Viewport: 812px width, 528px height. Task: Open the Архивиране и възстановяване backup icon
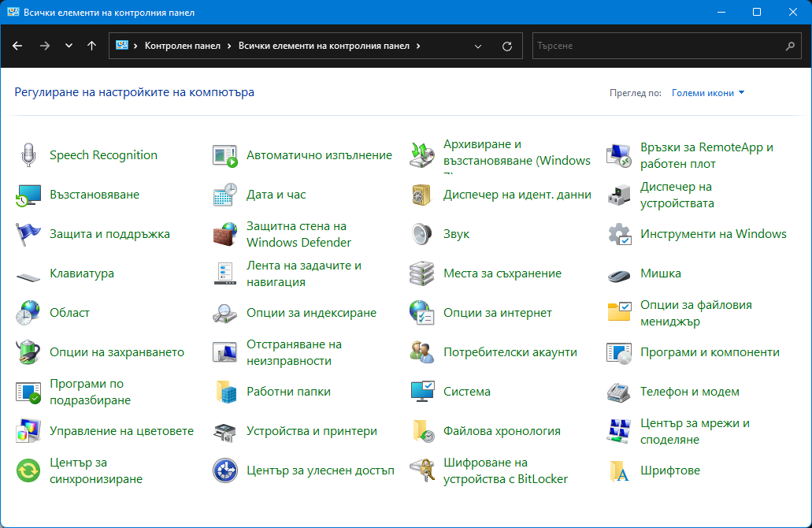tap(422, 155)
